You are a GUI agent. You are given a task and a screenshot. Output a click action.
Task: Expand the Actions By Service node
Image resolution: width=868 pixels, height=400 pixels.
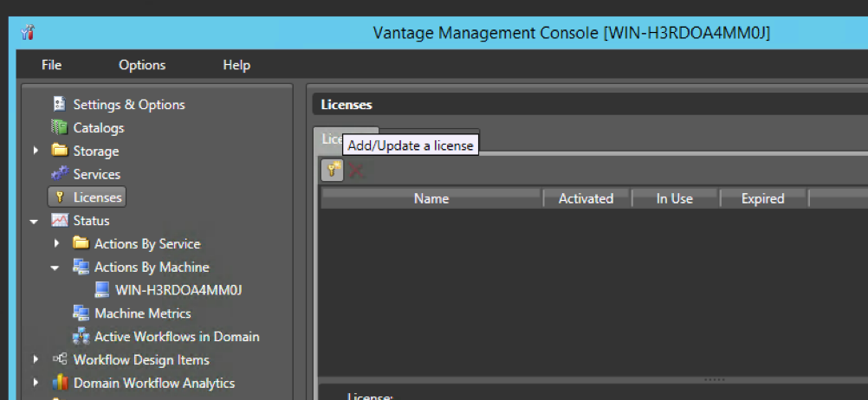57,243
